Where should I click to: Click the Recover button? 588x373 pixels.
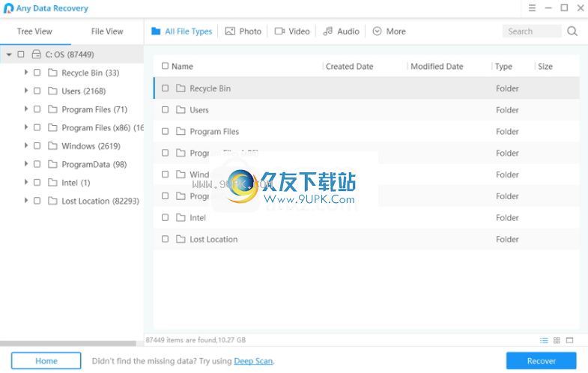point(541,360)
